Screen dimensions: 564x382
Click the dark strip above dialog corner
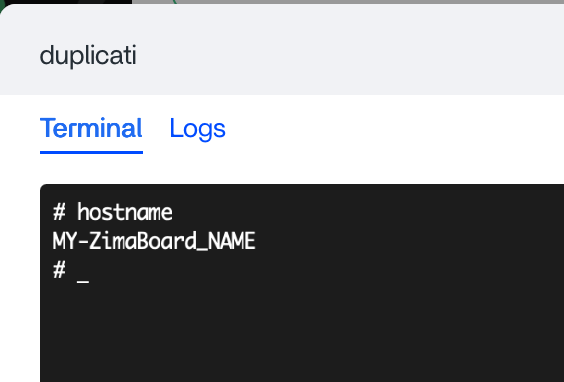[x=65, y=2]
